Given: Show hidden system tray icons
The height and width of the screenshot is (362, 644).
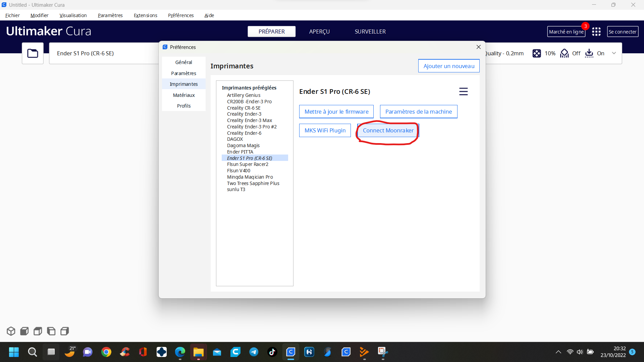Looking at the screenshot, I should pyautogui.click(x=558, y=352).
